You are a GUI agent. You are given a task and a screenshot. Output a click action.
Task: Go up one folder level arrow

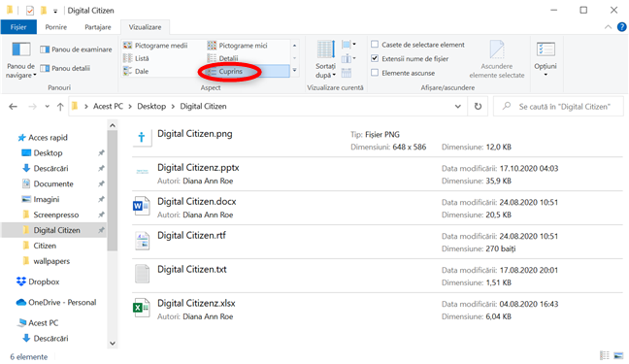[60, 107]
